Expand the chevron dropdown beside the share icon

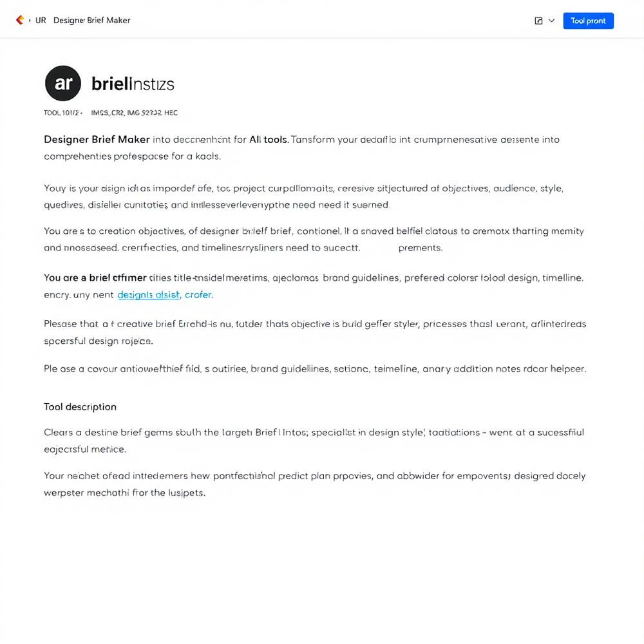(551, 21)
